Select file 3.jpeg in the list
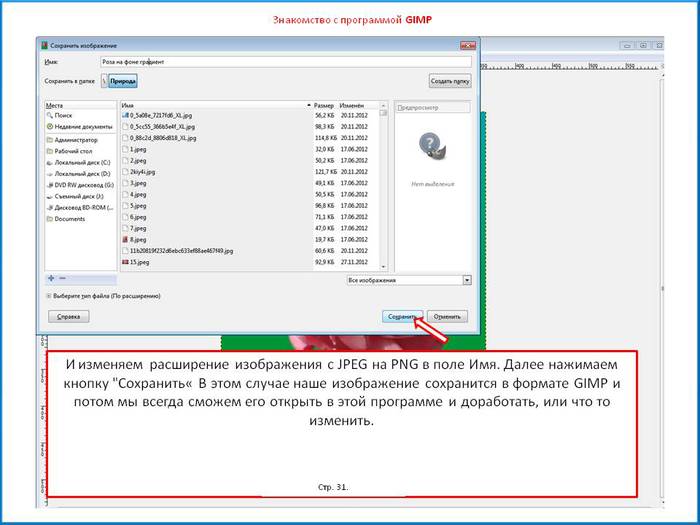700x525 pixels. click(x=250, y=183)
